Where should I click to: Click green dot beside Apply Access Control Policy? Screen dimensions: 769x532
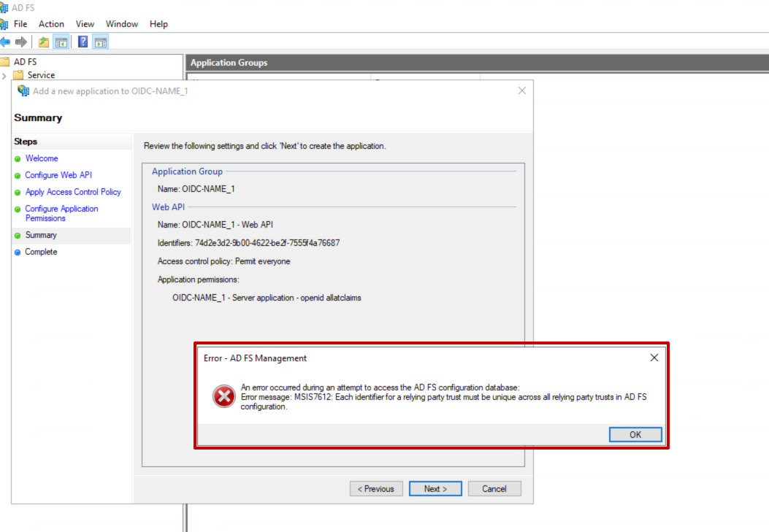tap(18, 193)
